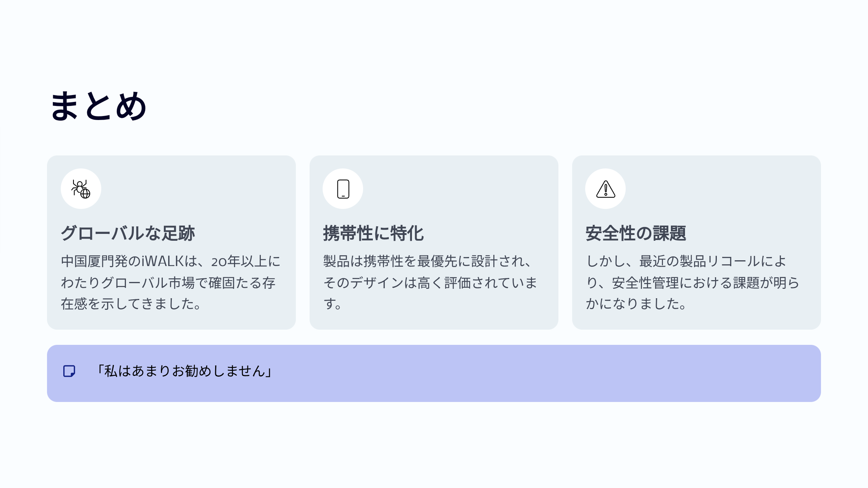868x488 pixels.
Task: Click the spider globe icon
Action: [x=81, y=189]
